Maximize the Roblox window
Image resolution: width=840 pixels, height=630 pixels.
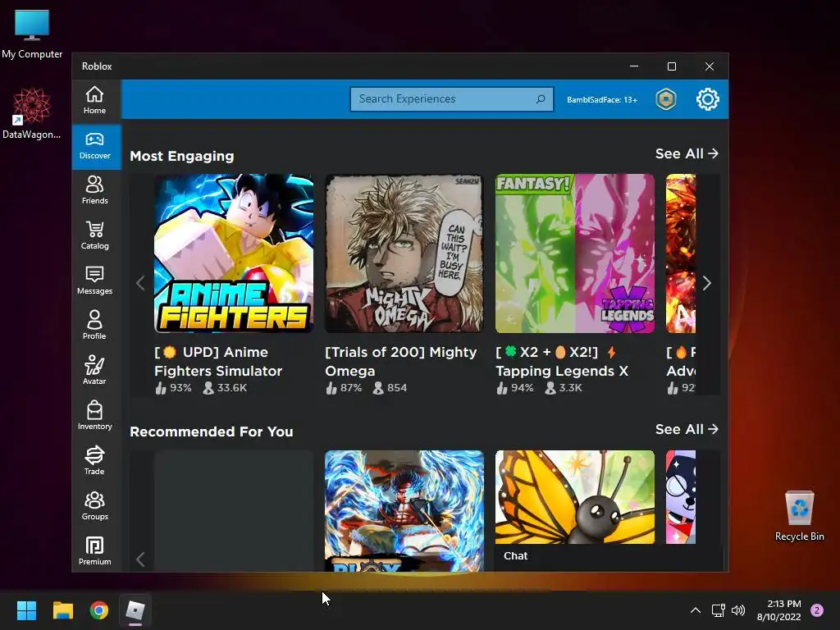click(x=672, y=66)
